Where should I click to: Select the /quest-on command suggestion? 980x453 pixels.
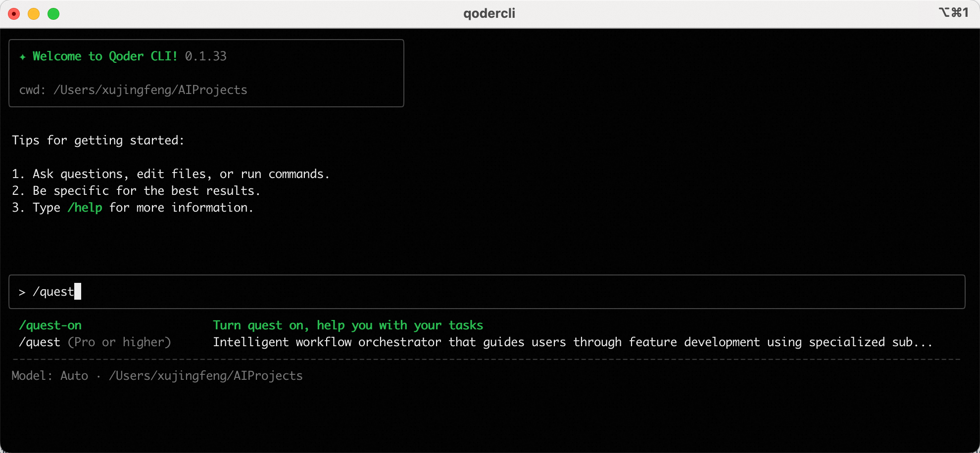point(50,325)
